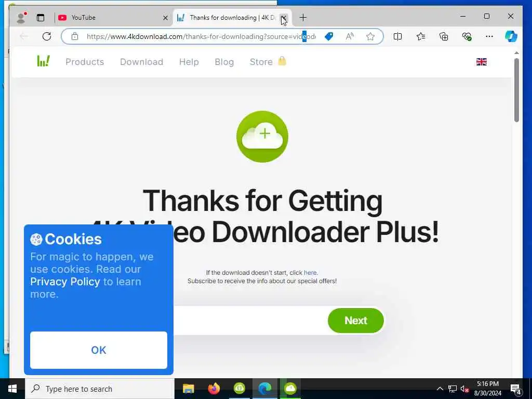The height and width of the screenshot is (399, 532).
Task: Open the clock and calendar
Action: [487, 389]
